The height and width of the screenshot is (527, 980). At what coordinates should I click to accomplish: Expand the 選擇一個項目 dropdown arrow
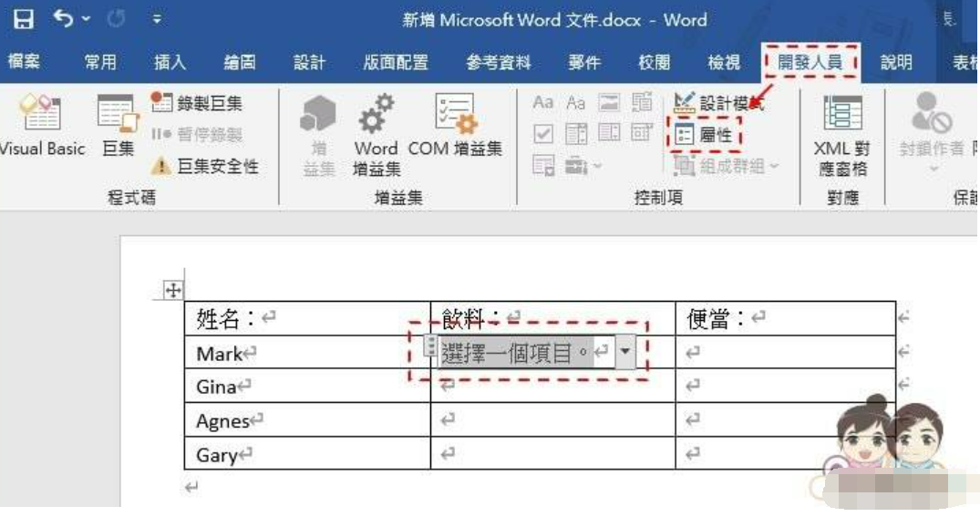tap(624, 352)
